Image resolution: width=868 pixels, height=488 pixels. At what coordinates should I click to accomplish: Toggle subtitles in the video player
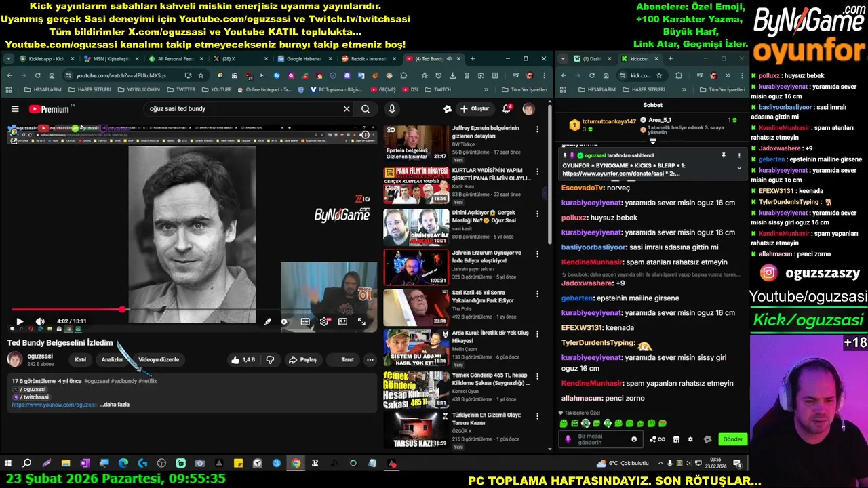click(305, 322)
